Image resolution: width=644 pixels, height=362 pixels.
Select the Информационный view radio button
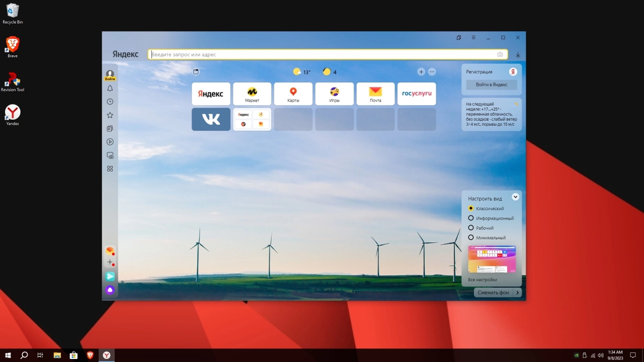471,218
